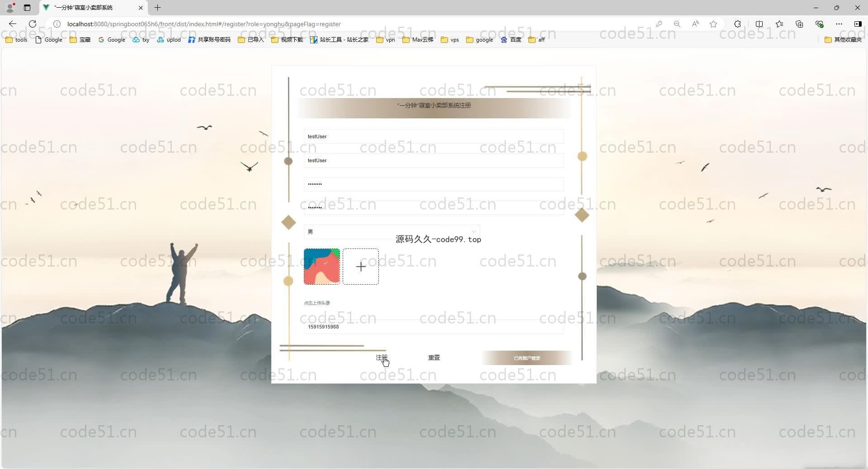Click the 重置 reset button
The image size is (868, 469).
(434, 357)
